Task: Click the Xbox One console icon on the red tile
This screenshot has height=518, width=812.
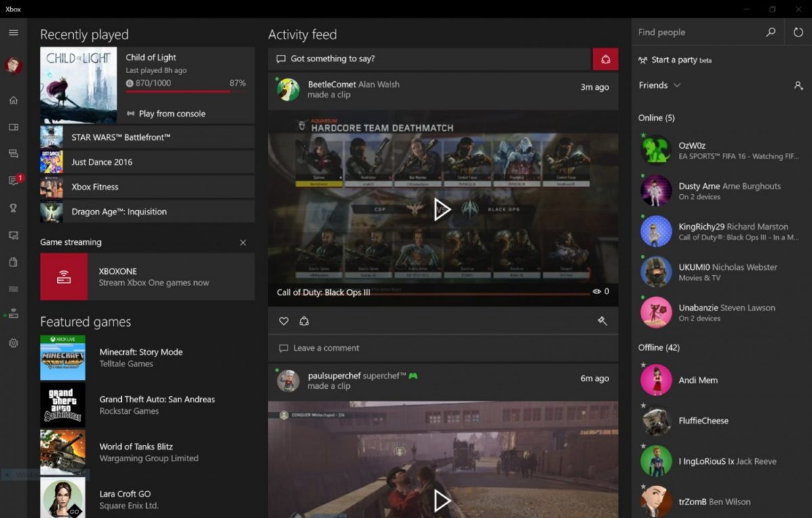Action: click(x=64, y=277)
